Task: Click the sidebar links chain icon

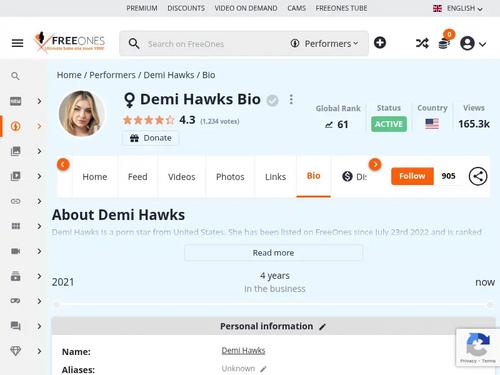Action: coord(16,201)
